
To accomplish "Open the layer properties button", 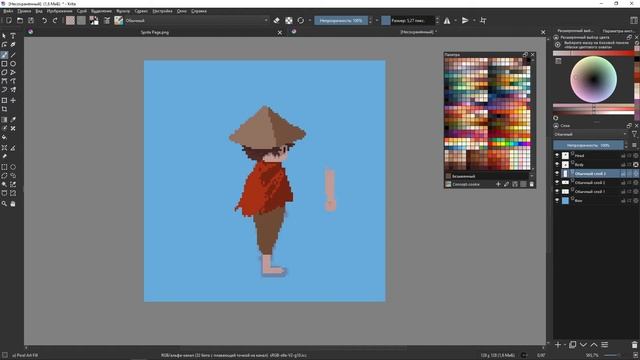I will (x=604, y=345).
